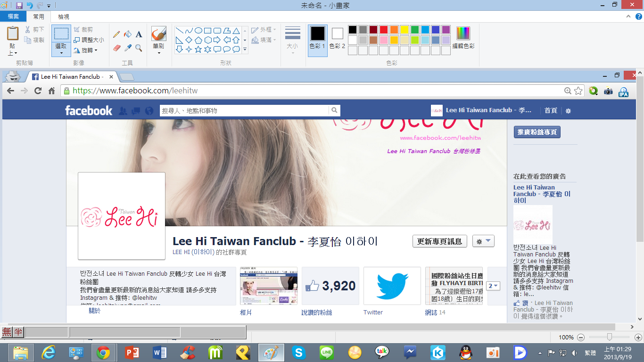Select the Color picker eyedropper tool

click(x=128, y=48)
